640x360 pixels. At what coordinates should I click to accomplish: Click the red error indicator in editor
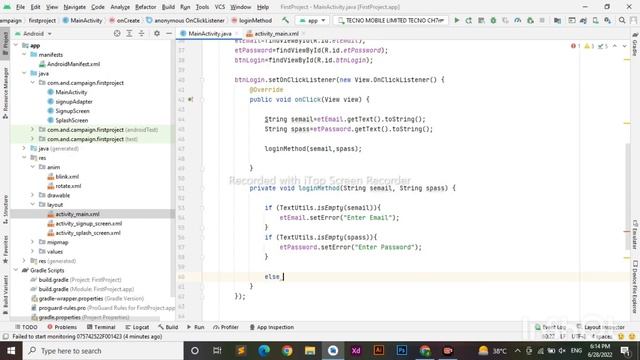(x=576, y=46)
